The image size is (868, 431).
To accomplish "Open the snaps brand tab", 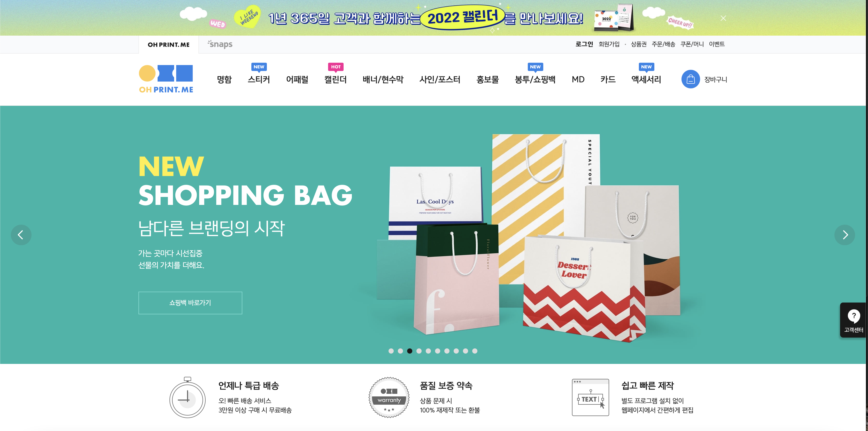I will (220, 44).
